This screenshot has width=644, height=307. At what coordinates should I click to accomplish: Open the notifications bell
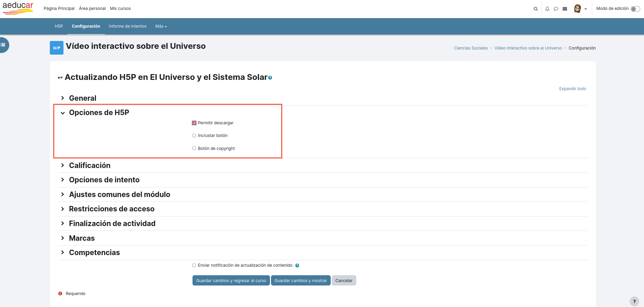coord(547,9)
